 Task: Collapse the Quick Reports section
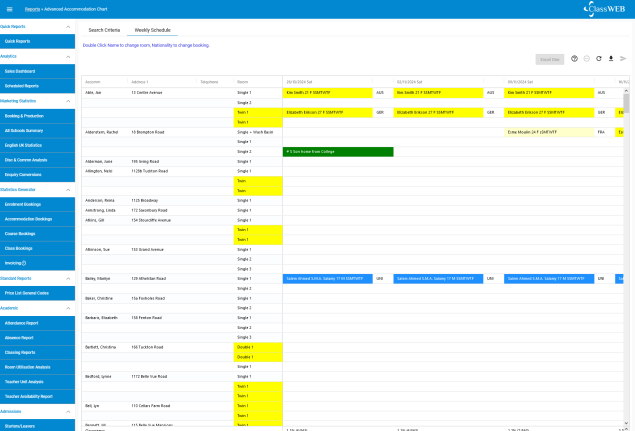69,27
